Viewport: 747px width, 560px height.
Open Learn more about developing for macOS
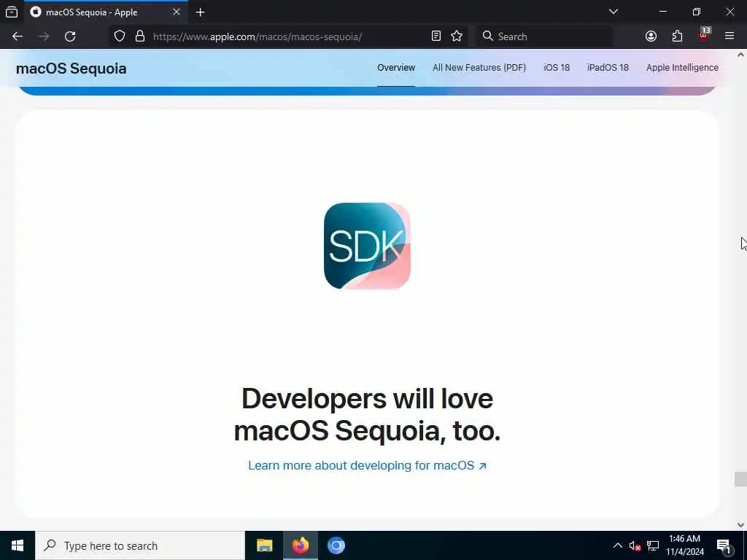coord(367,465)
